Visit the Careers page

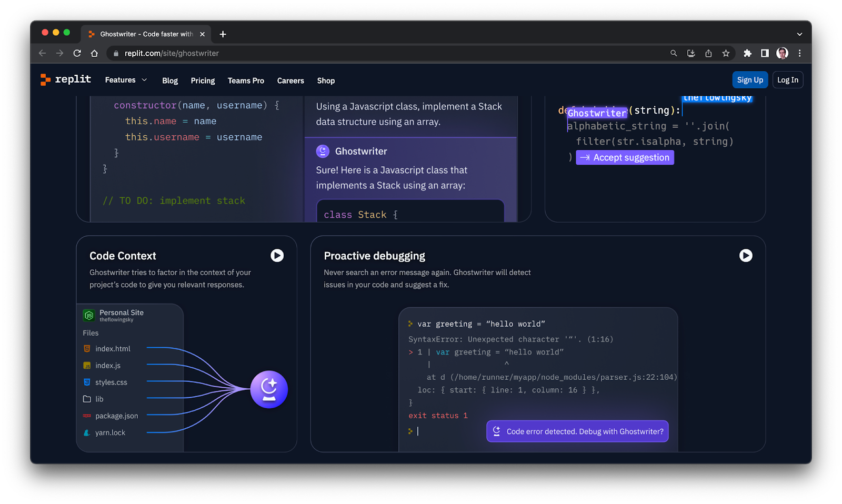tap(290, 80)
